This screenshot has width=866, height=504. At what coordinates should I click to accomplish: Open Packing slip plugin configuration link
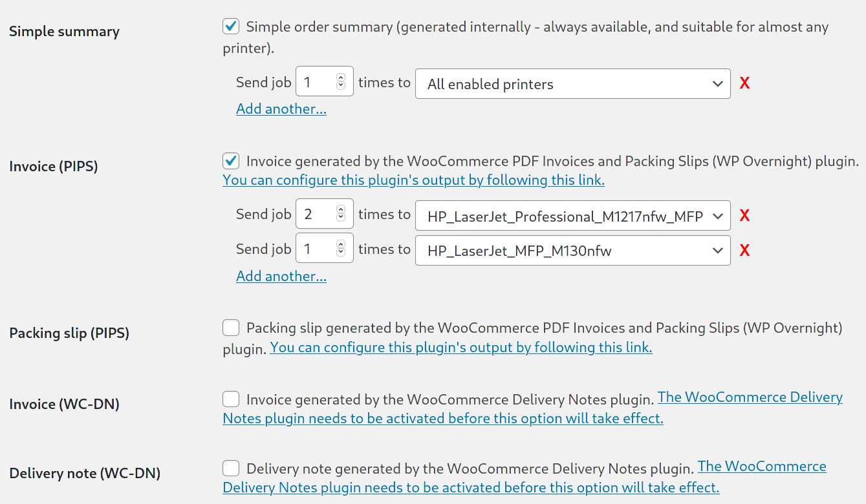460,348
